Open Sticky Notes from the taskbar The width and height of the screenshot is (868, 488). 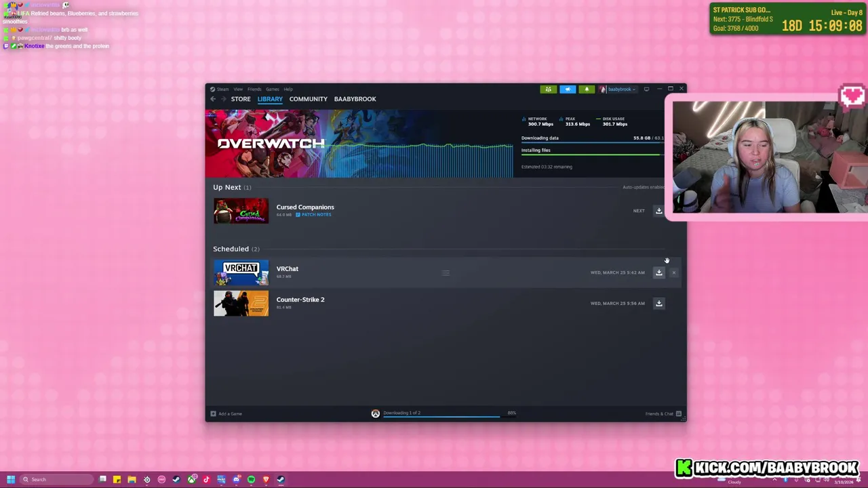(117, 479)
